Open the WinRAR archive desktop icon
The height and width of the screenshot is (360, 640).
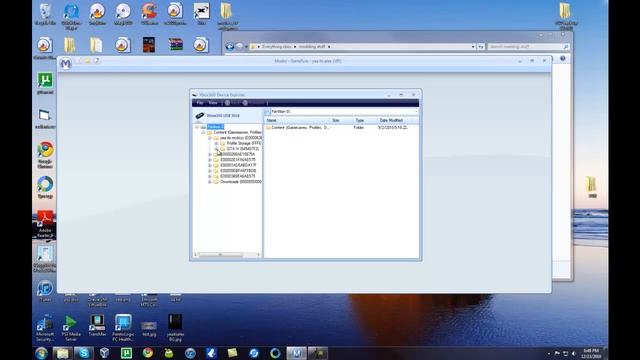pyautogui.click(x=176, y=44)
